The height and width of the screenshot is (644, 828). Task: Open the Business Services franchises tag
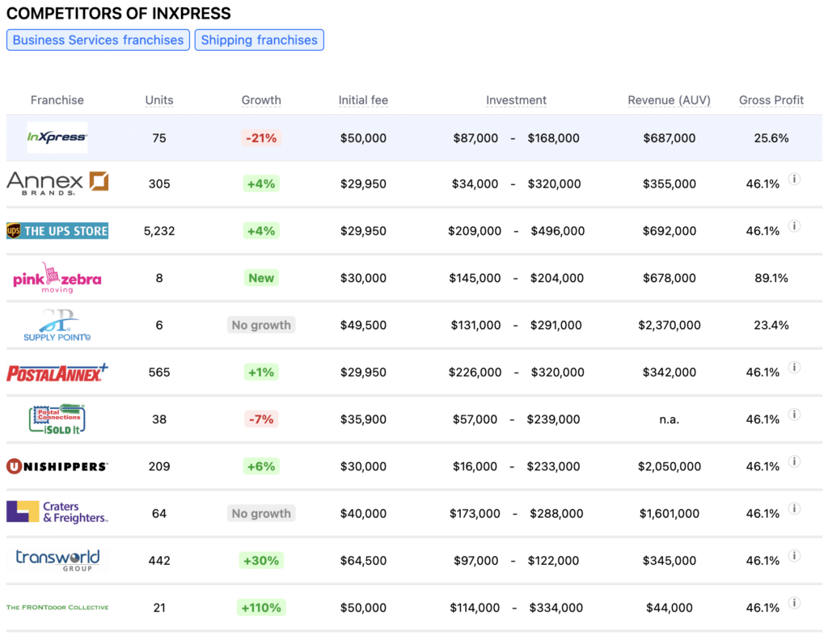coord(98,40)
